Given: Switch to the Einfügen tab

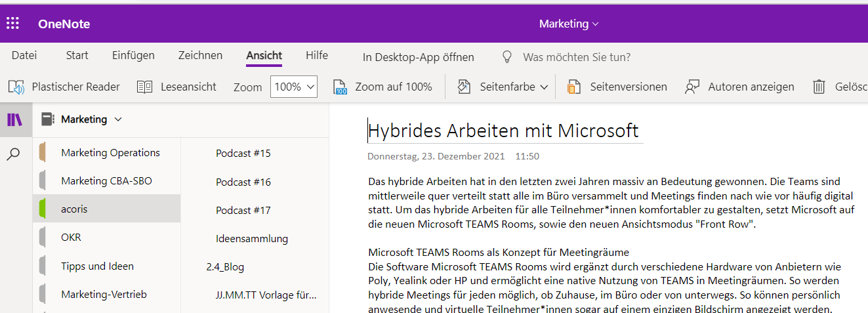Looking at the screenshot, I should [133, 56].
